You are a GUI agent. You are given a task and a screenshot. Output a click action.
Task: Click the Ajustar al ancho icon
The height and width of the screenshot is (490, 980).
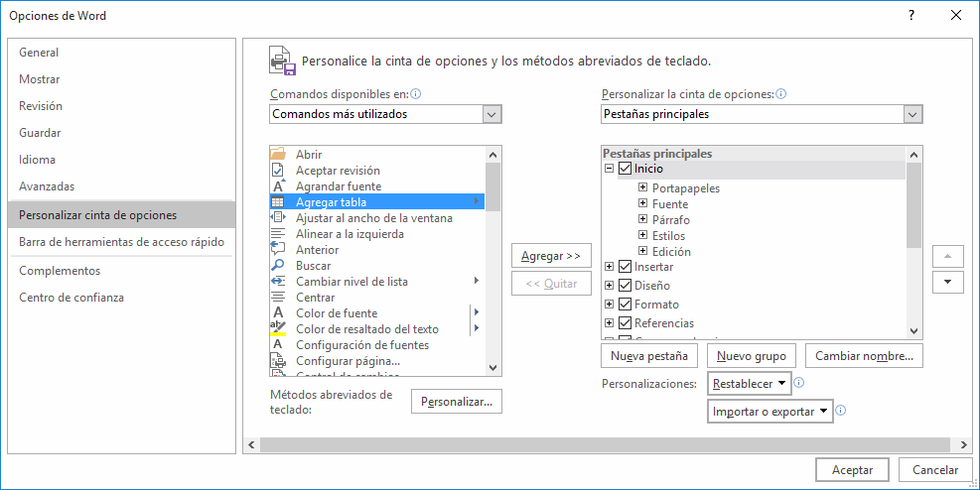(x=277, y=217)
